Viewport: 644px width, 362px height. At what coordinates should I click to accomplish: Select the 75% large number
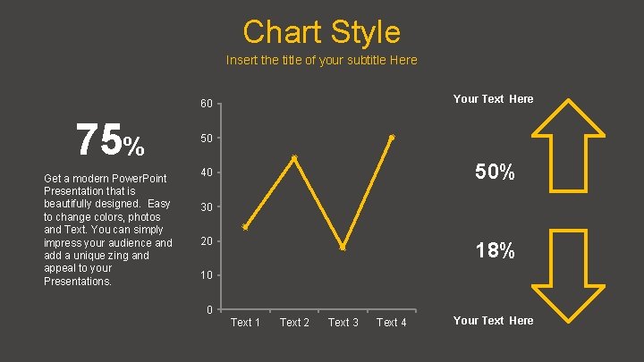coord(108,141)
